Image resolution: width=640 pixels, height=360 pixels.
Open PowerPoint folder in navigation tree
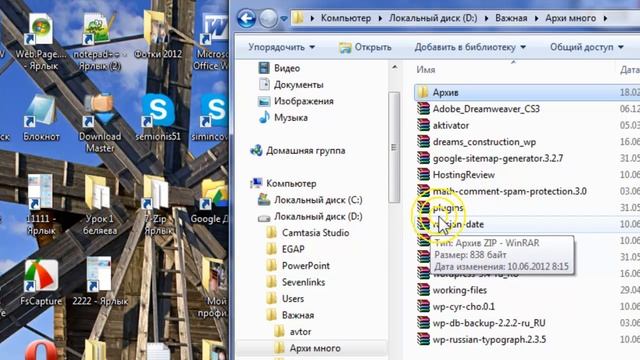coord(298,266)
